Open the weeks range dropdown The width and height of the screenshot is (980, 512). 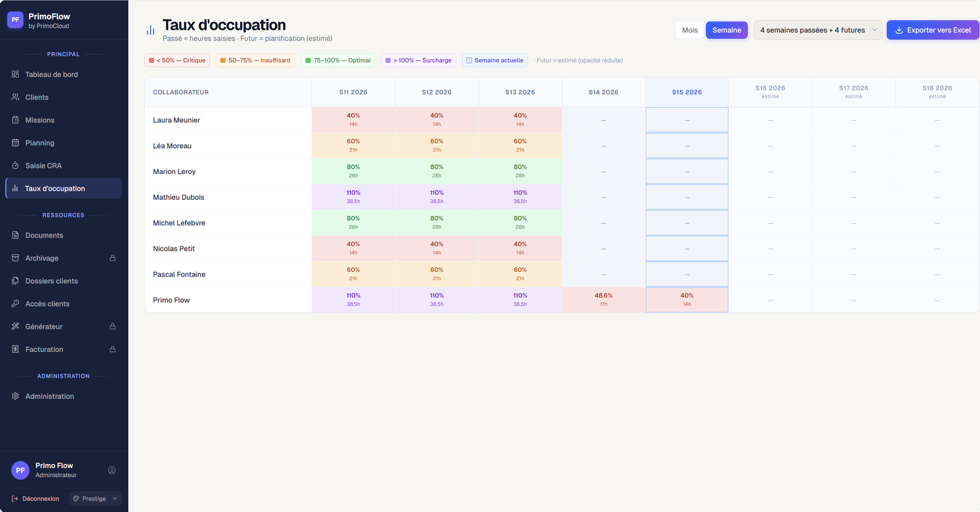click(818, 30)
